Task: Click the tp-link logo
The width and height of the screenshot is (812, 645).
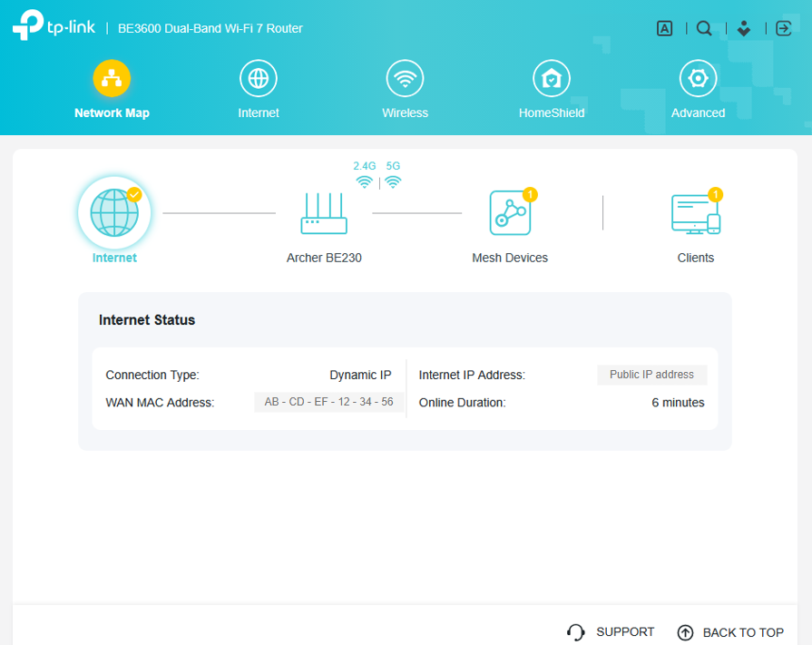Action: (54, 24)
